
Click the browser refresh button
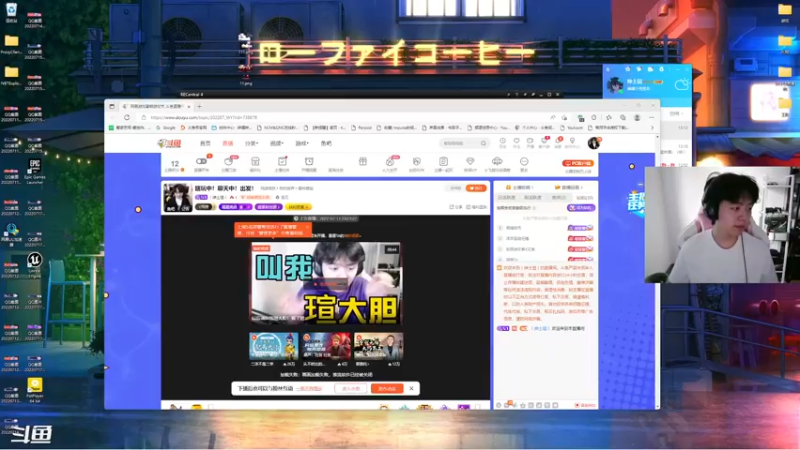click(x=127, y=117)
